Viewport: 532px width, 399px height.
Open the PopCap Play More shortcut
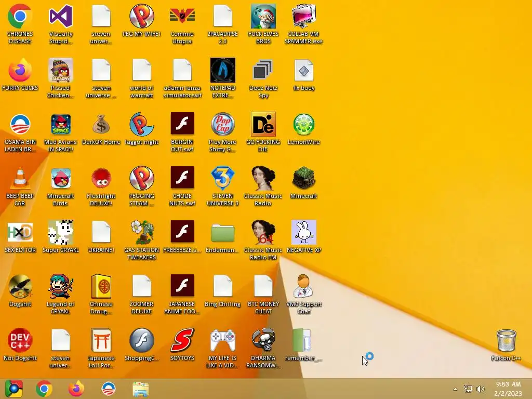[222, 124]
